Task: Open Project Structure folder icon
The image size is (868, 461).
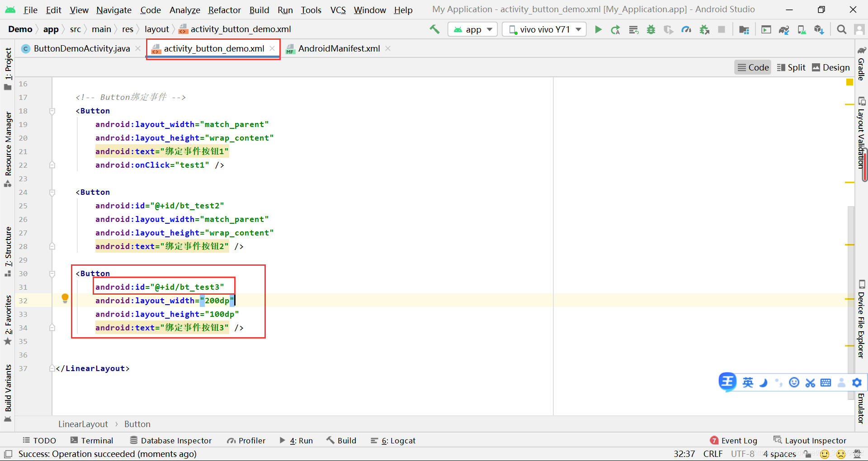Action: (744, 30)
